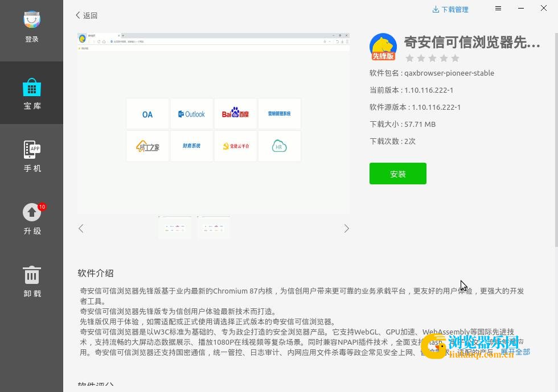Click the 下载次数 2次 text
The image size is (558, 392).
(392, 141)
